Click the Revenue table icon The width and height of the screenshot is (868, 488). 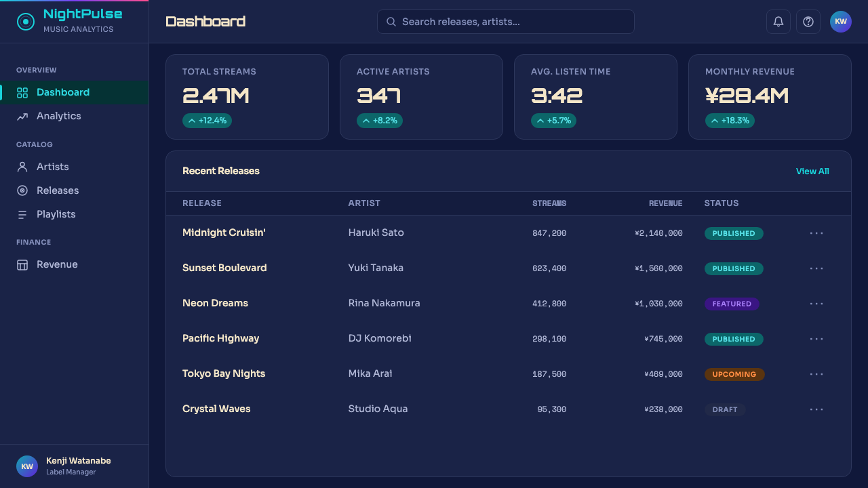click(x=22, y=265)
